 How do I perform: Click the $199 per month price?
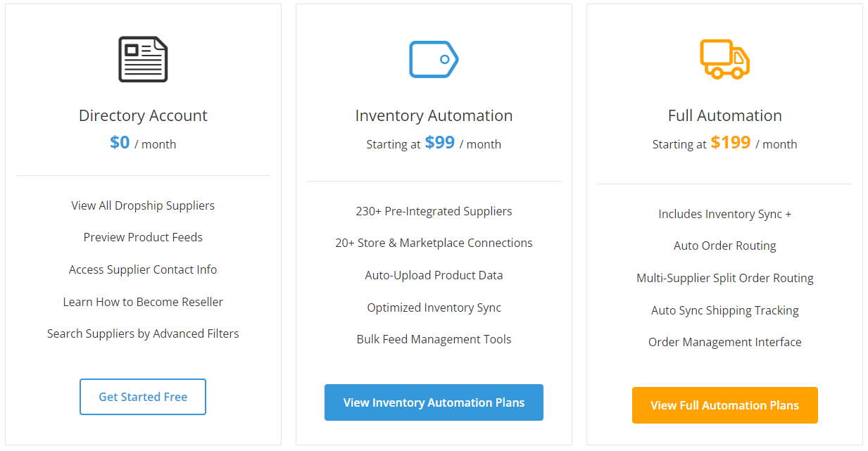pos(724,143)
